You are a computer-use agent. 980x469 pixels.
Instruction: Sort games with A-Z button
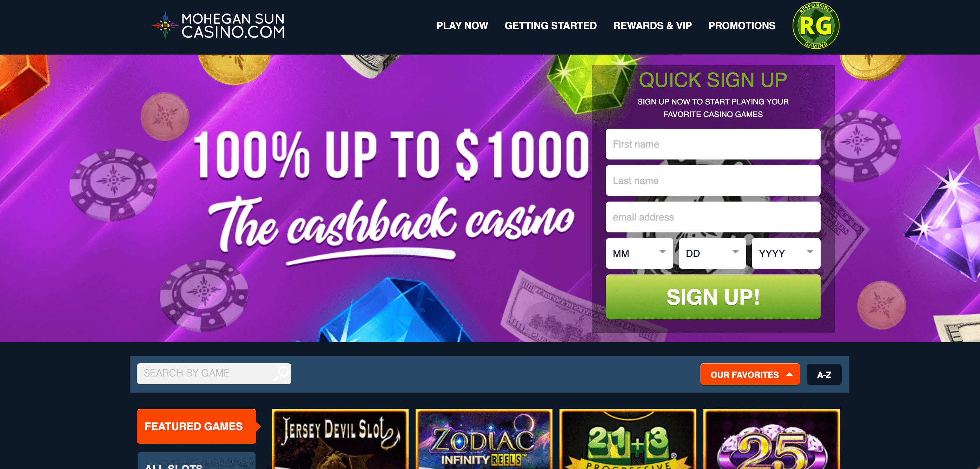coord(824,374)
